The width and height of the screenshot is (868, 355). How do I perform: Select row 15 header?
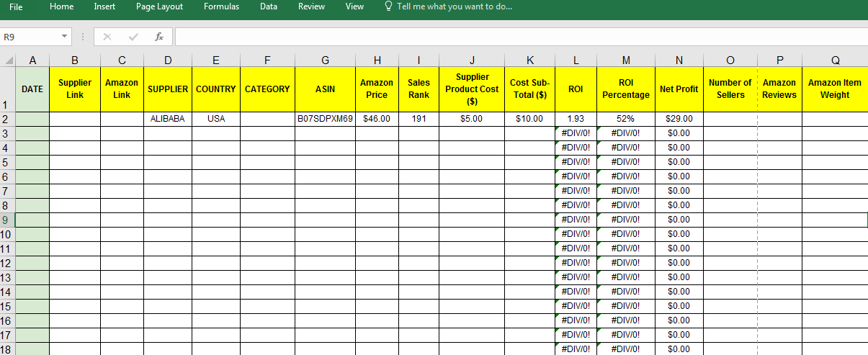7,306
